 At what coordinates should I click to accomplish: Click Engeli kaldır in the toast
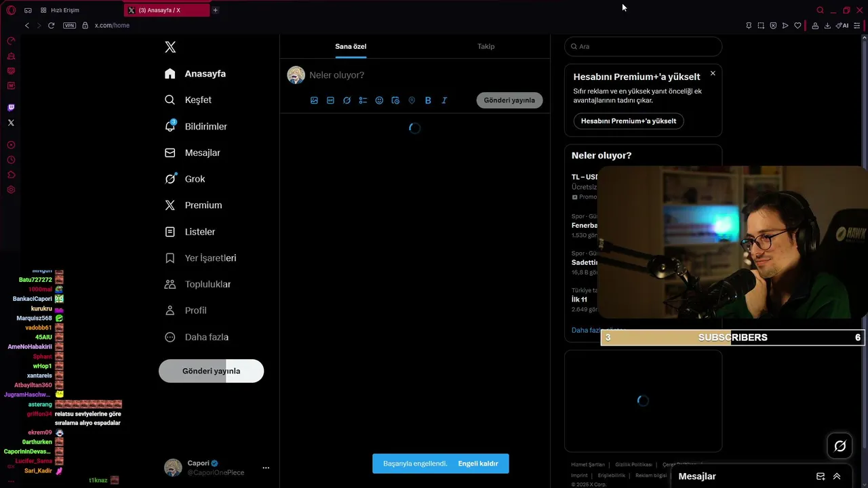(x=478, y=464)
